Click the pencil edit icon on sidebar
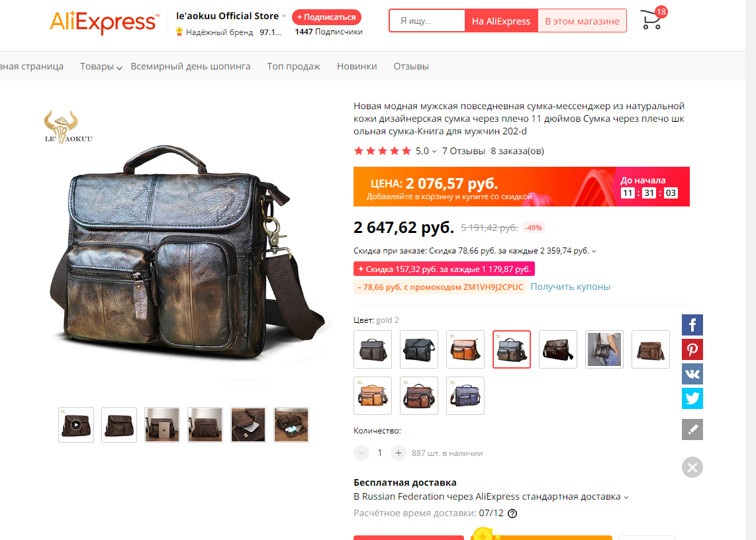This screenshot has height=540, width=756. [x=692, y=429]
